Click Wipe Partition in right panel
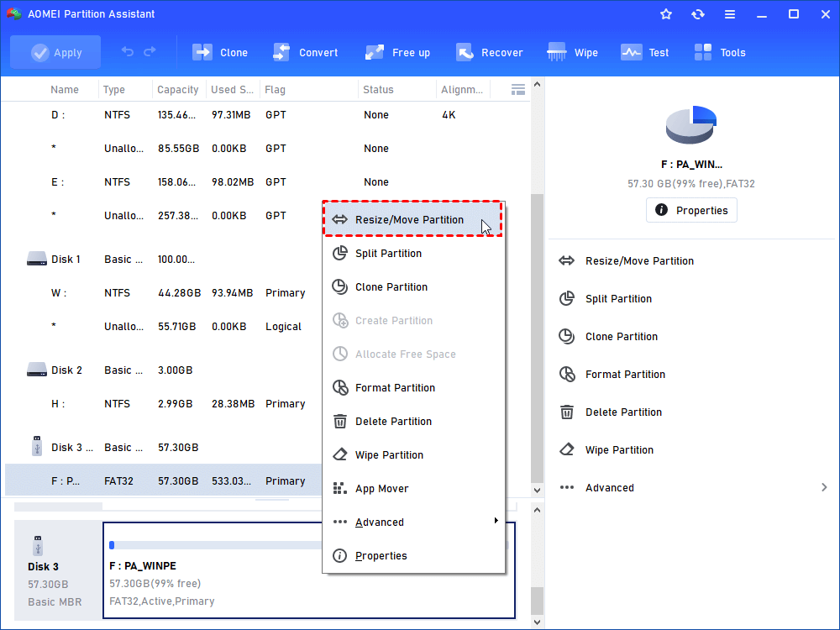This screenshot has width=840, height=630. coord(606,449)
